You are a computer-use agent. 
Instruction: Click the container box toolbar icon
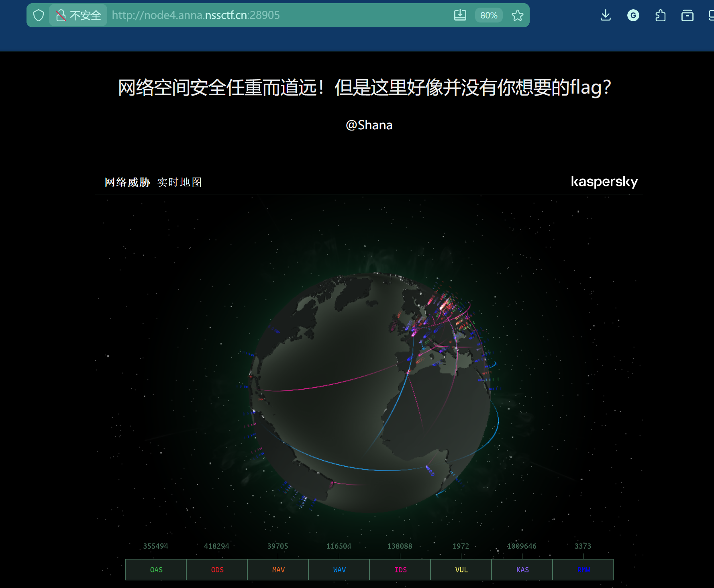click(687, 16)
